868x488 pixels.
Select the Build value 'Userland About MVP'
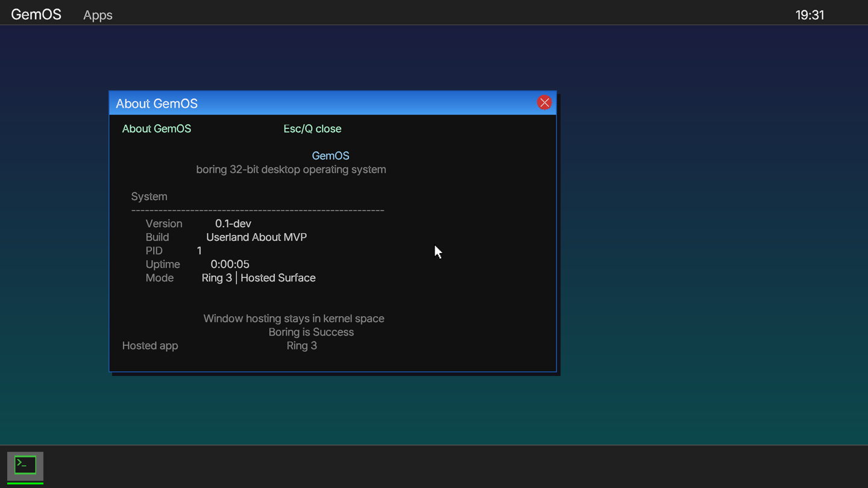click(x=256, y=237)
